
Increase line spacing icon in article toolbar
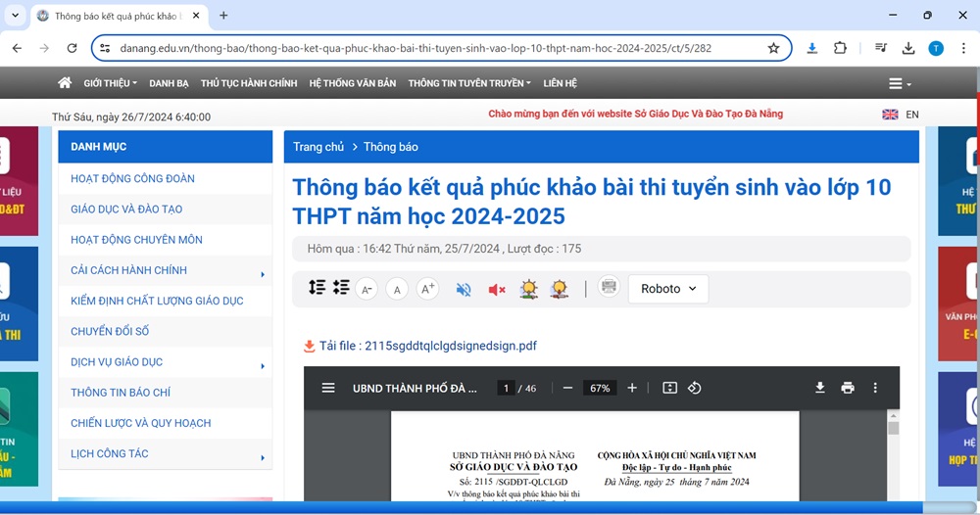coord(317,287)
